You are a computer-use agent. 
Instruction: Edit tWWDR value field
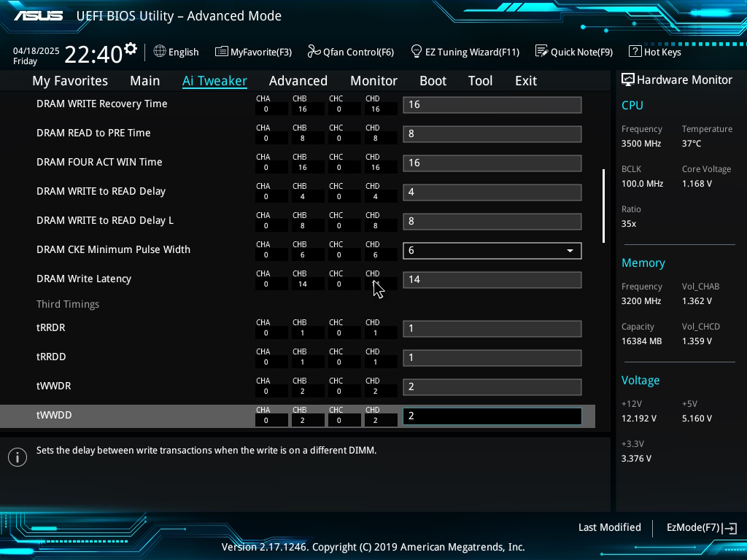tap(492, 387)
